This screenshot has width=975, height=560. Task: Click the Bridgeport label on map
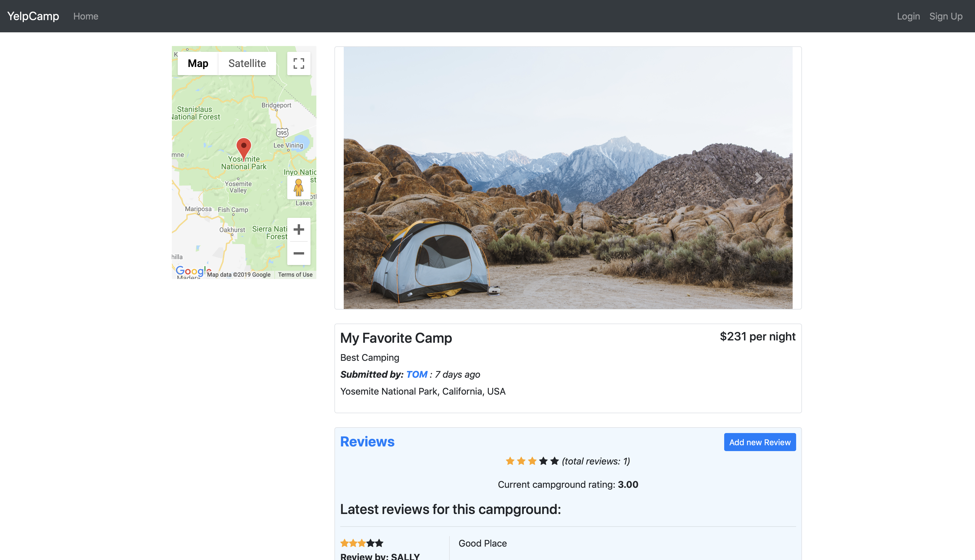tap(276, 105)
